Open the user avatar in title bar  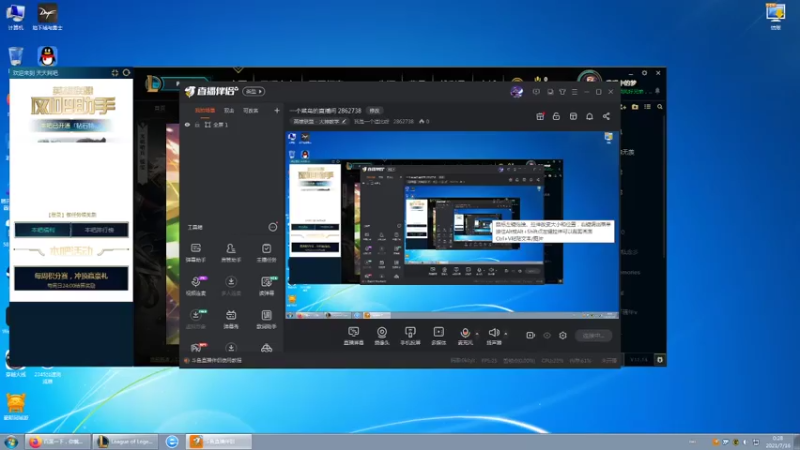click(516, 92)
